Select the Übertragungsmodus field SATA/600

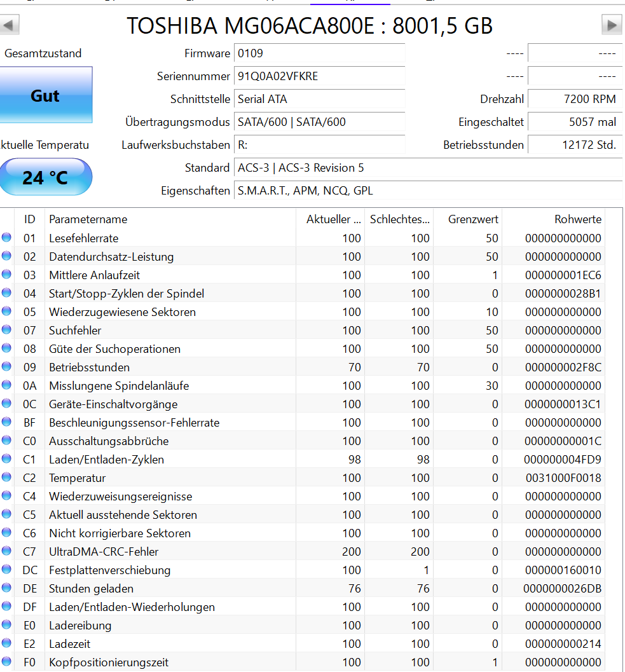point(319,121)
